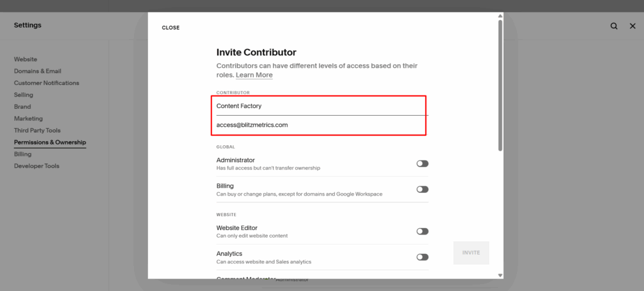Turn on the Billing permission toggle
The width and height of the screenshot is (644, 291).
(x=422, y=189)
